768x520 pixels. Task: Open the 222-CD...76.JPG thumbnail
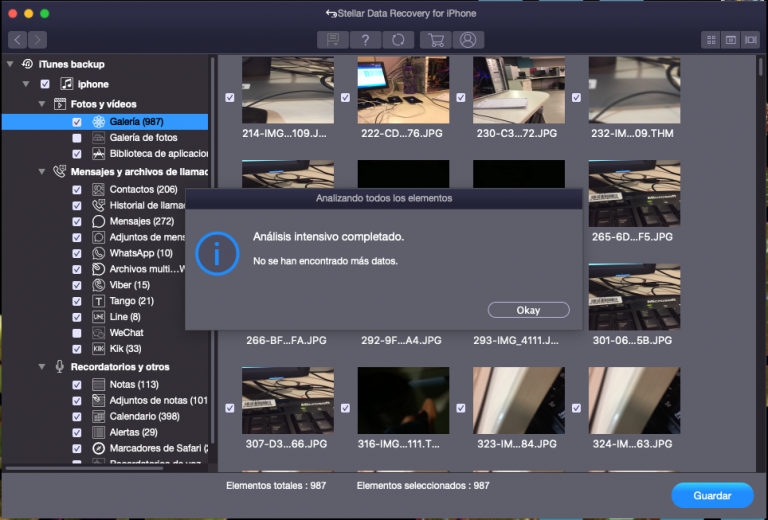[x=403, y=90]
